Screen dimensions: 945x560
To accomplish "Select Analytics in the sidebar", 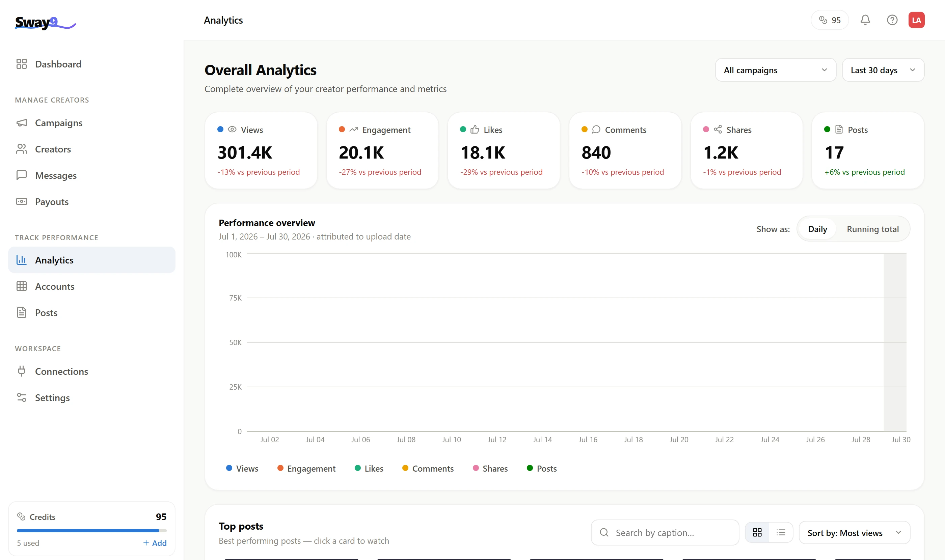I will (x=92, y=260).
